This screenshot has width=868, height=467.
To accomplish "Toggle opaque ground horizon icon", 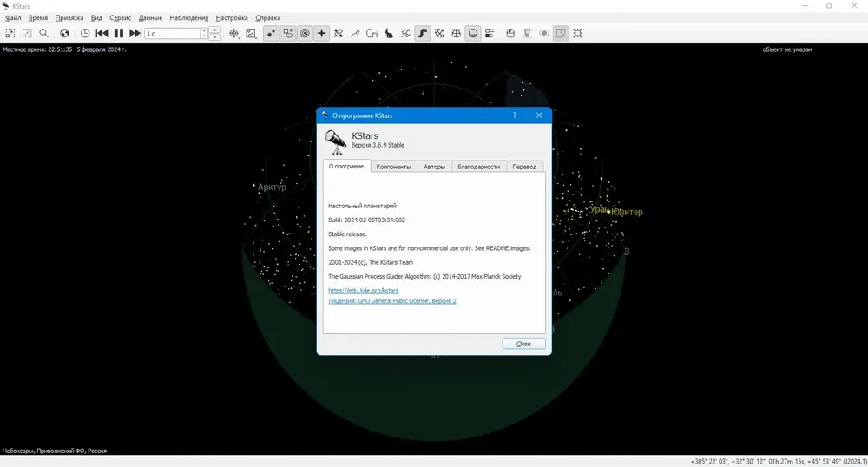I will (x=473, y=33).
